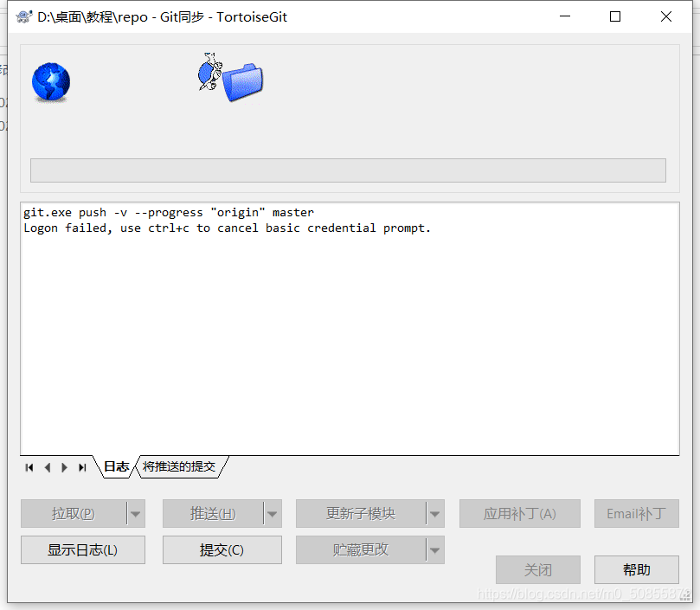Click the 更新子模块 button
Viewport: 700px width, 610px height.
pyautogui.click(x=361, y=514)
